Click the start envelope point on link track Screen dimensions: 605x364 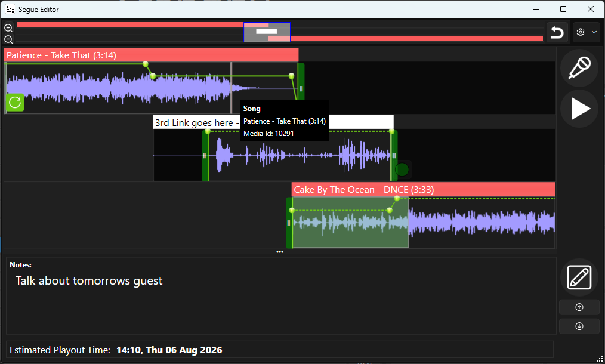pos(208,132)
